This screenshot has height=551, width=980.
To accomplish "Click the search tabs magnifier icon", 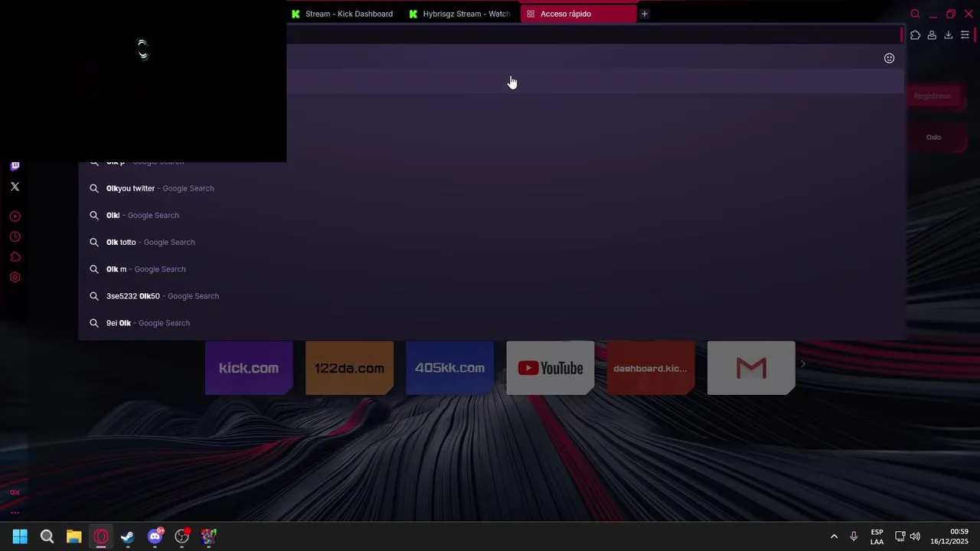I will pyautogui.click(x=915, y=14).
